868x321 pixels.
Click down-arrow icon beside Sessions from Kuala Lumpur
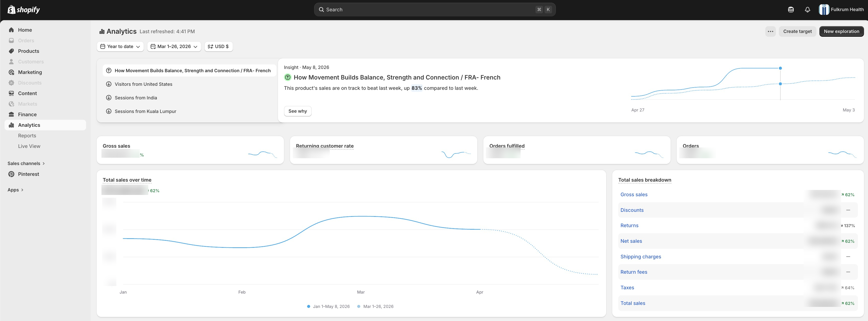click(x=109, y=111)
